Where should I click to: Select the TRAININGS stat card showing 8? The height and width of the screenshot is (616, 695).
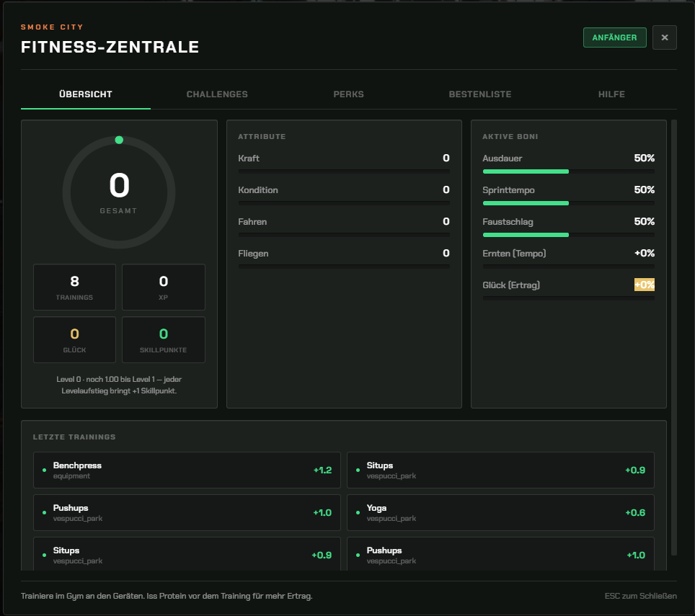tap(74, 287)
